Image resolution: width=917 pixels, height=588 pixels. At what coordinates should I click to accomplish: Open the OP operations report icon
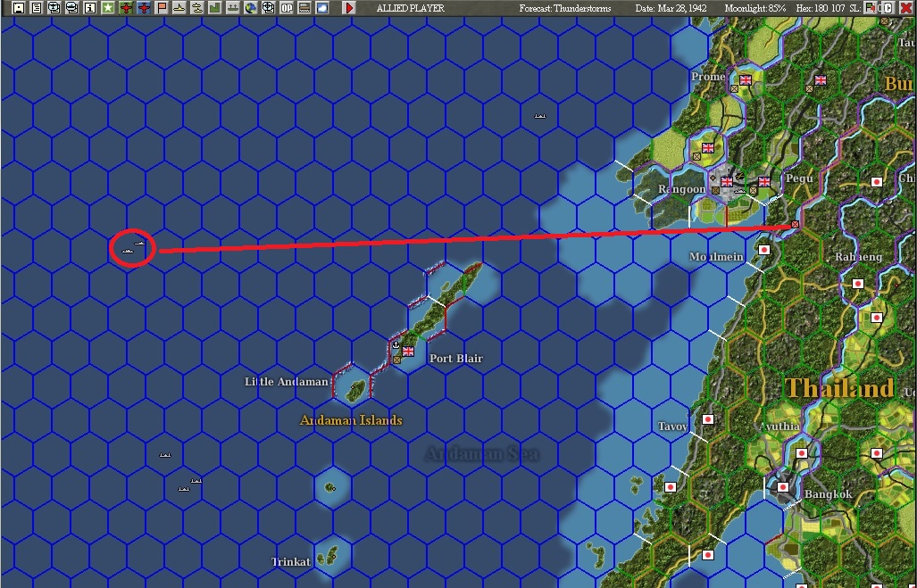tap(287, 8)
